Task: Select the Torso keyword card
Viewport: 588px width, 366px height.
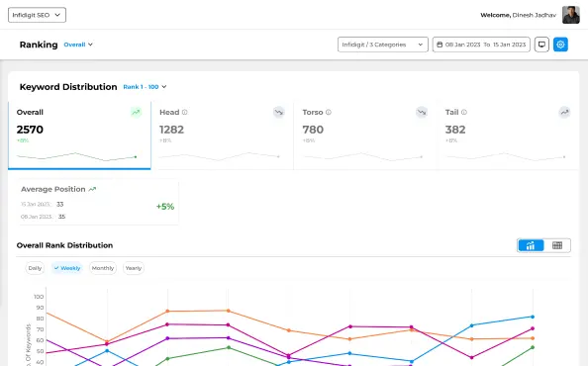Action: 365,136
